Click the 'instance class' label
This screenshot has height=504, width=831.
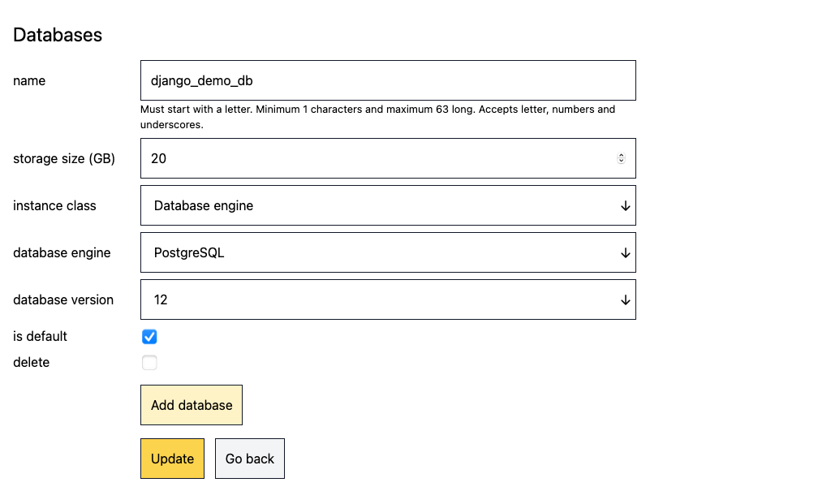54,205
